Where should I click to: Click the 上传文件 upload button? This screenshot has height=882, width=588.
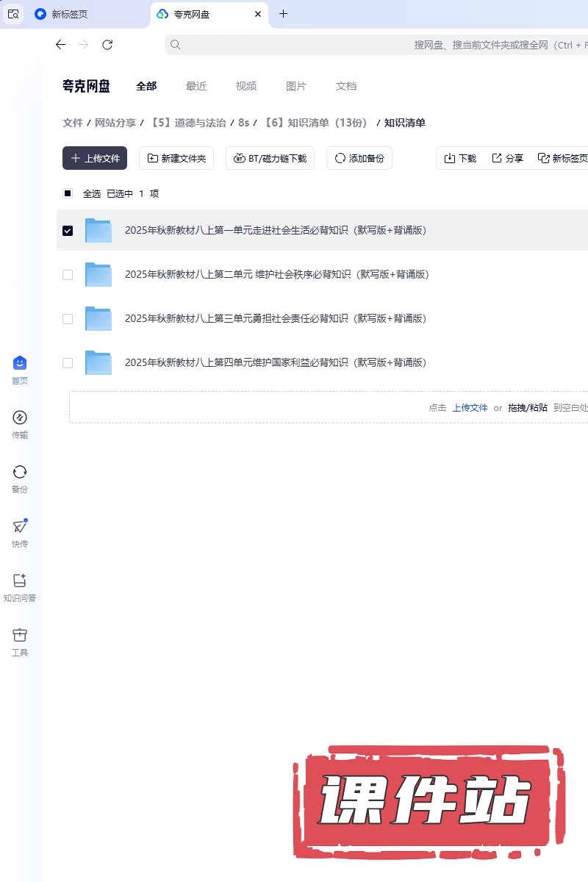coord(95,158)
